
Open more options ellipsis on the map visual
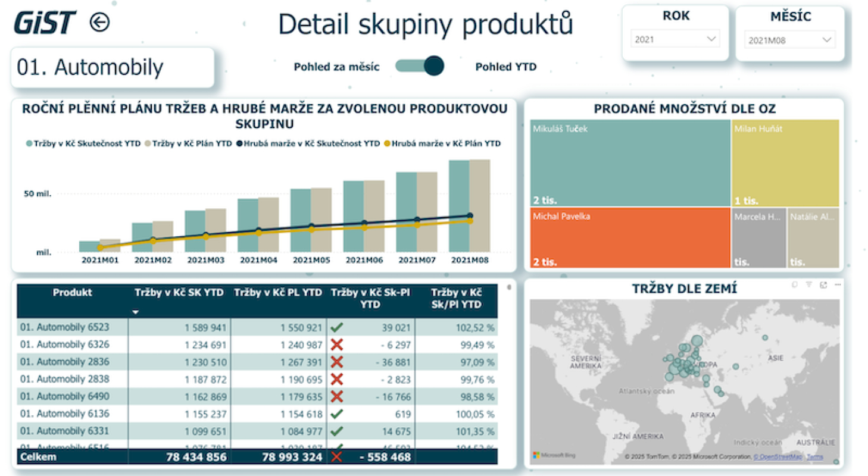pyautogui.click(x=838, y=285)
